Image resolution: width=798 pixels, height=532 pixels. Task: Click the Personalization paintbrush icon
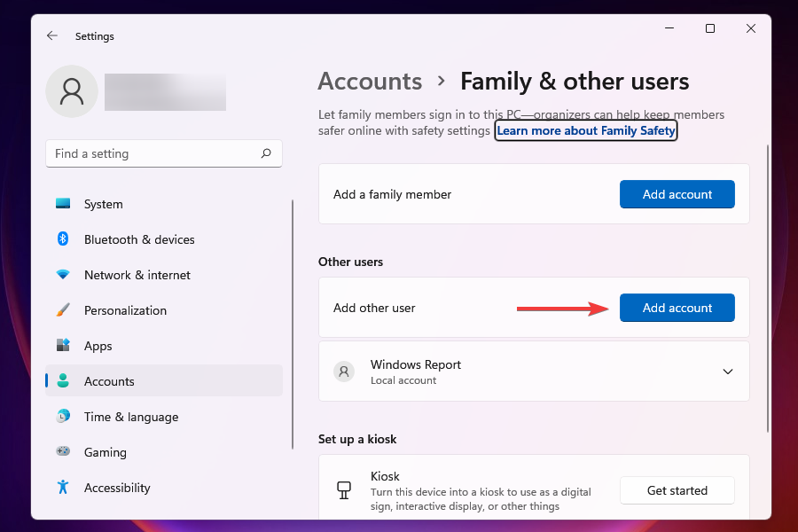coord(63,310)
